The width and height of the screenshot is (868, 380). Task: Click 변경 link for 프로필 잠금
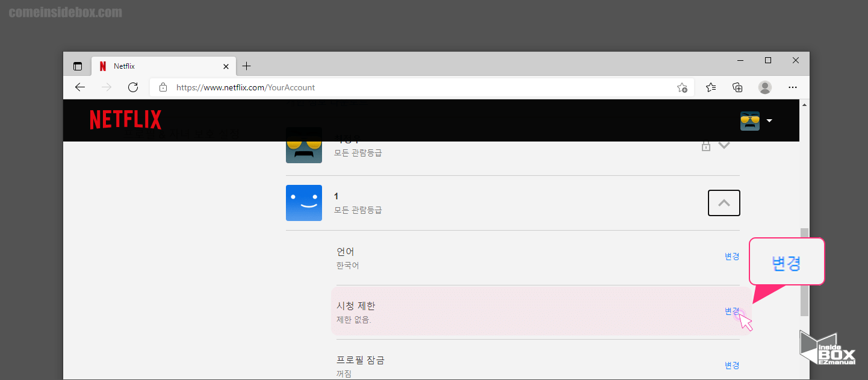[731, 366]
